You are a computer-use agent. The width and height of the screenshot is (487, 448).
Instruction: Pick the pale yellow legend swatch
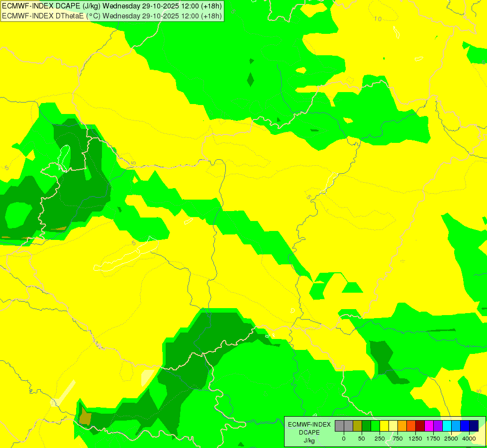pyautogui.click(x=393, y=426)
